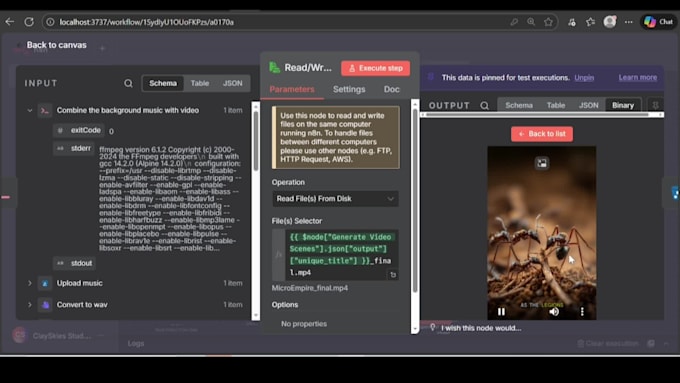
Task: Open expression editor icon in File Selector
Action: tap(393, 275)
